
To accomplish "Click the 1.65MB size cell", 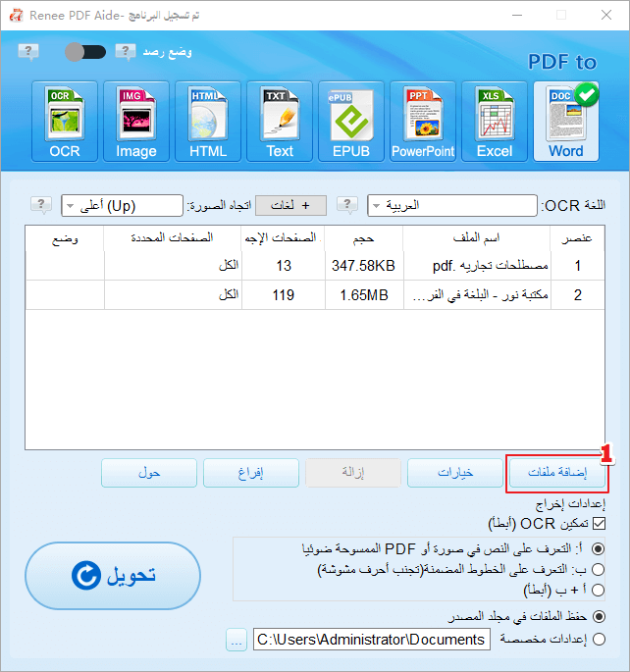I will 363,295.
